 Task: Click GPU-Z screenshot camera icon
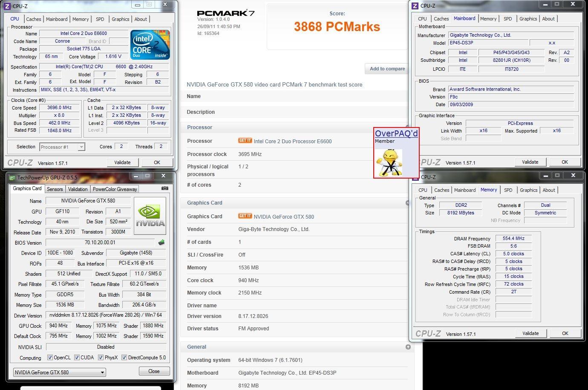(165, 188)
